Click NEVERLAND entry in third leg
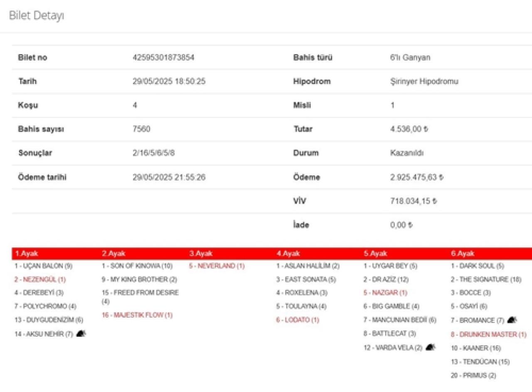This screenshot has height=392, width=532. [x=217, y=266]
